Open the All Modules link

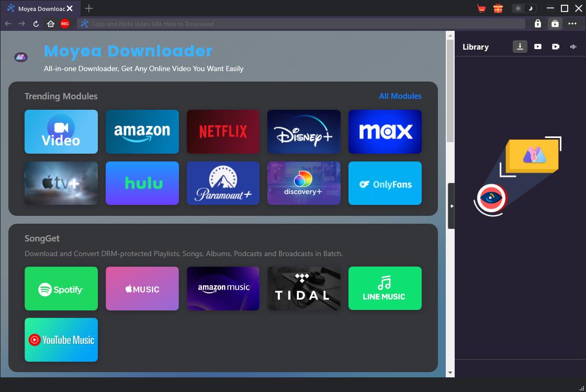coord(400,96)
